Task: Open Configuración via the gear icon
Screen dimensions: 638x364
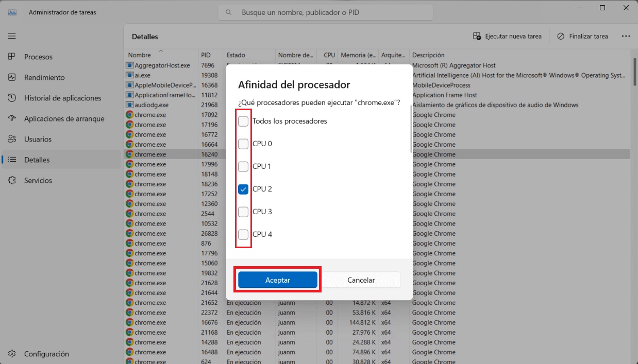Action: point(11,354)
